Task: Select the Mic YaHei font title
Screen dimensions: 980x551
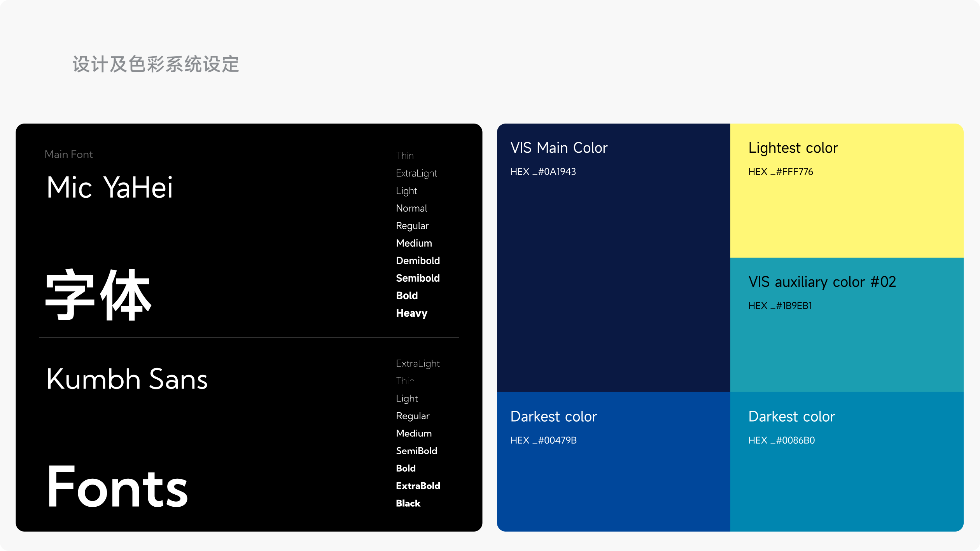Action: pos(110,187)
